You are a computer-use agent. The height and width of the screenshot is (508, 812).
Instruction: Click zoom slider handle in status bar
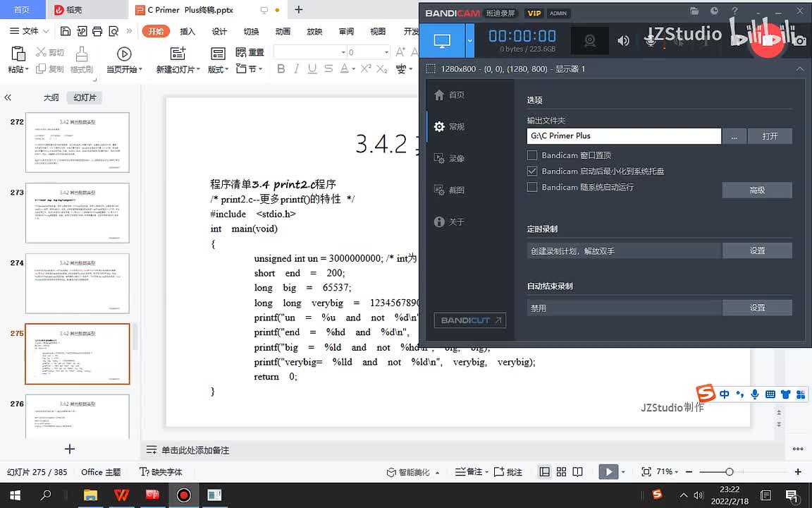tap(729, 472)
